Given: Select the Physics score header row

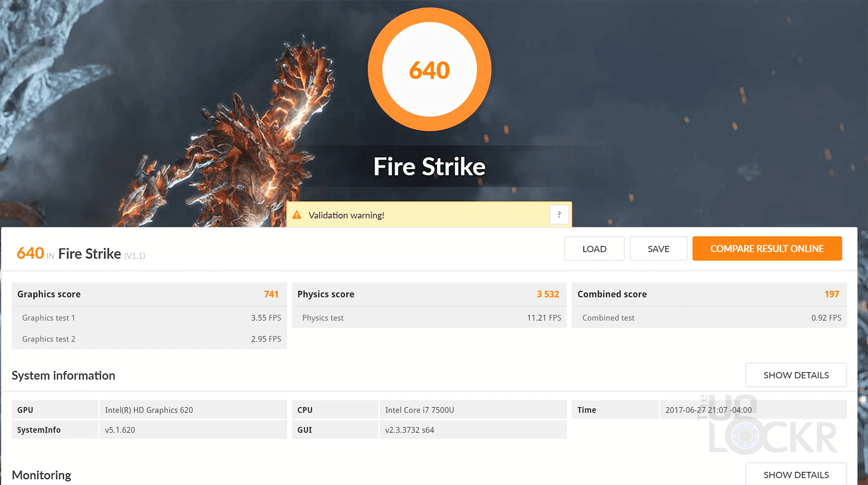Looking at the screenshot, I should pos(429,294).
